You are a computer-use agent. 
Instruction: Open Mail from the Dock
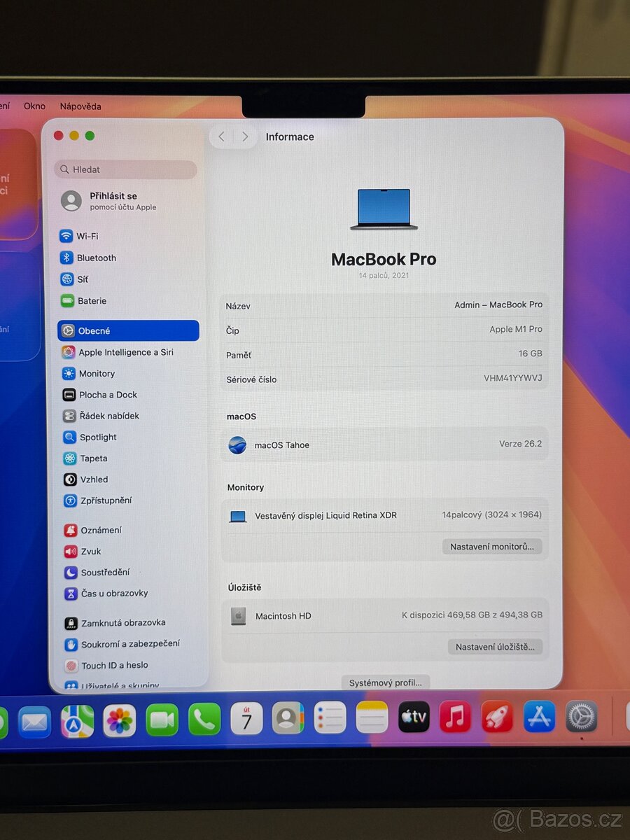34,722
